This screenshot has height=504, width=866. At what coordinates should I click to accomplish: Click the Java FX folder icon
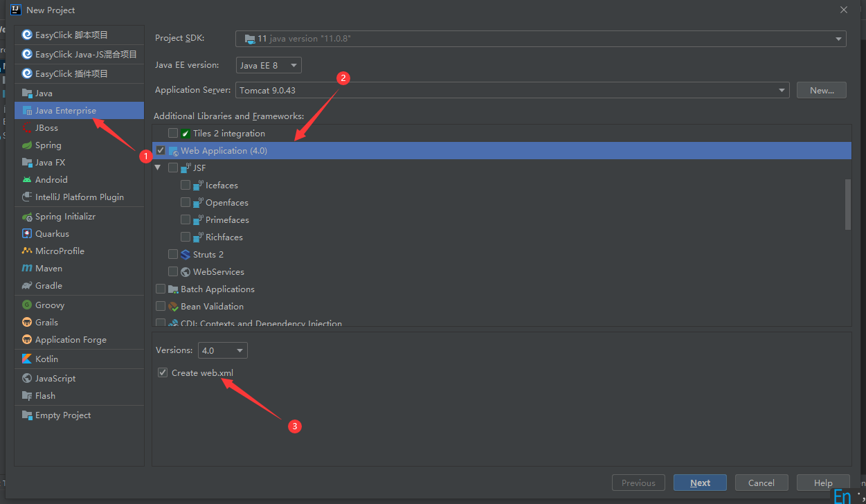27,163
